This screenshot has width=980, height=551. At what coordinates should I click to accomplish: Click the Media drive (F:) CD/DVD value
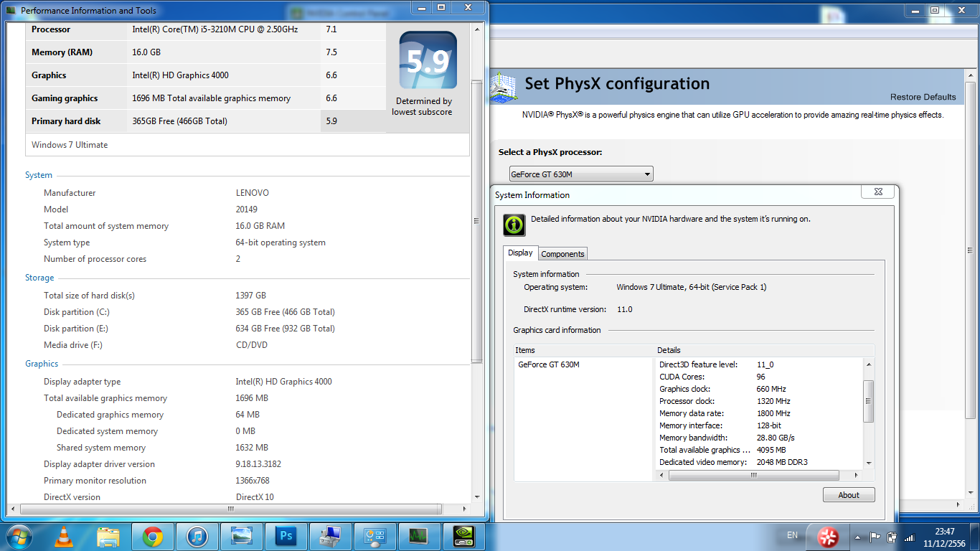click(251, 345)
